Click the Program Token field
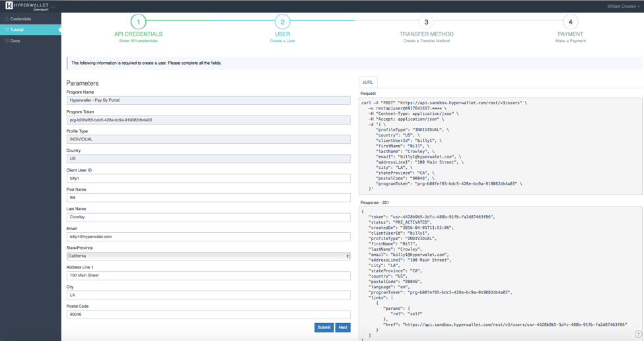 tap(209, 120)
